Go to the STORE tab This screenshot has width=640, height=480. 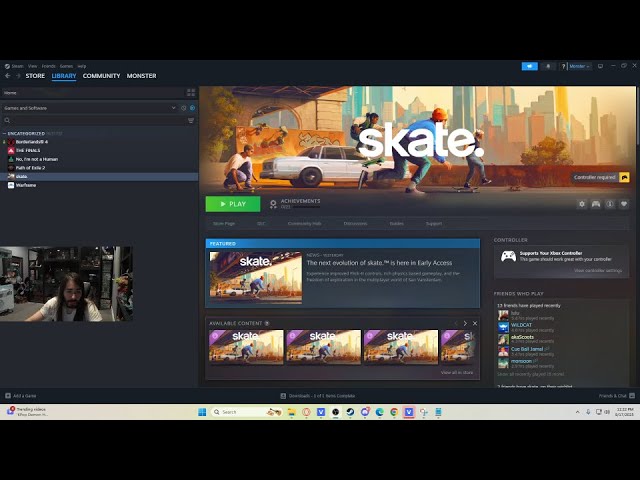[x=35, y=76]
